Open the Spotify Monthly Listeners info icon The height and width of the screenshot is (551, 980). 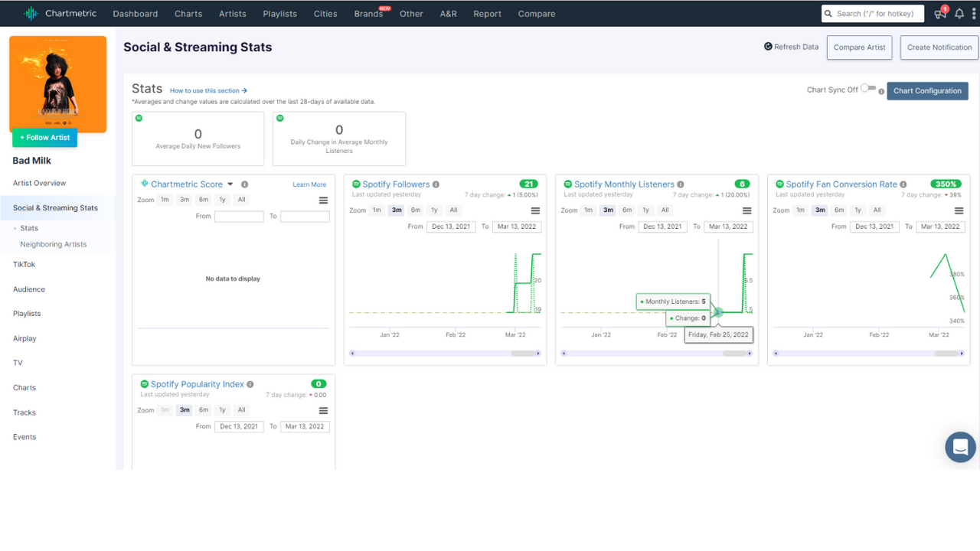tap(681, 184)
